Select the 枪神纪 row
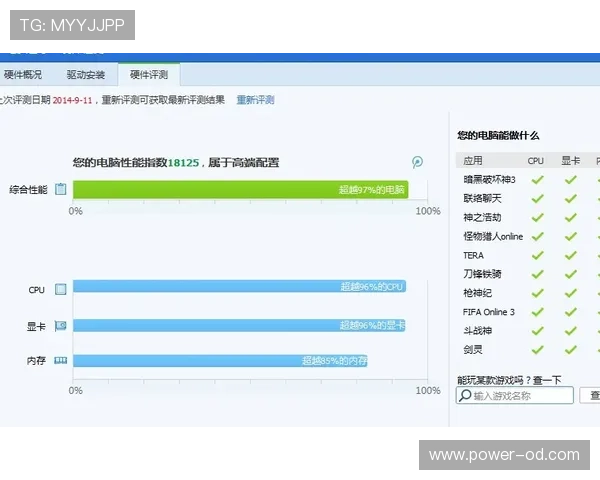This screenshot has width=600, height=480. [528, 293]
